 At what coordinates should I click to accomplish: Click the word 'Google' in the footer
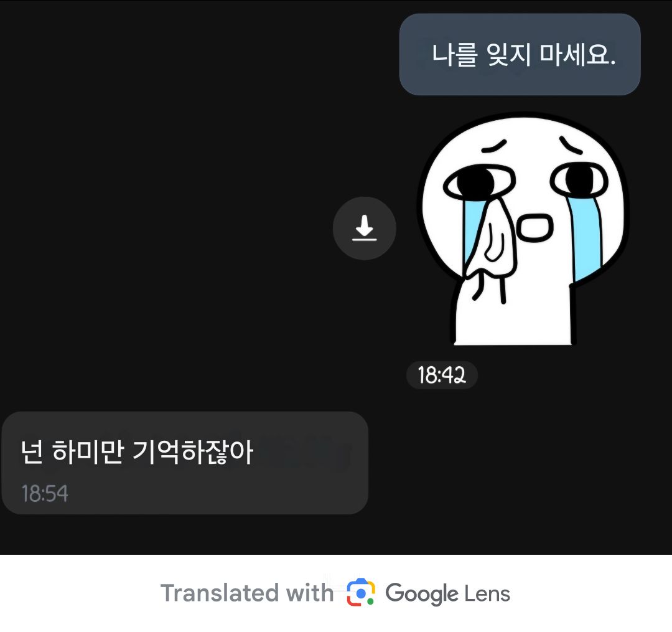click(x=422, y=594)
